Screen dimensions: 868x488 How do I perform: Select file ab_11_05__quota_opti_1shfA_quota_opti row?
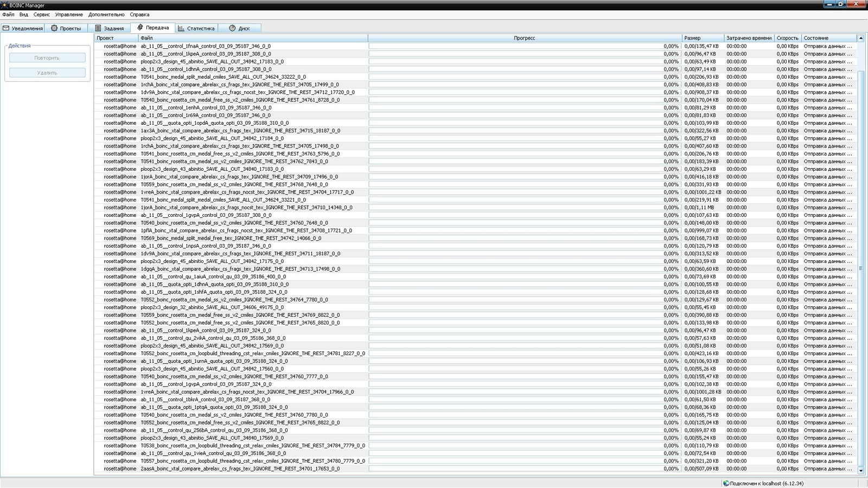(214, 292)
